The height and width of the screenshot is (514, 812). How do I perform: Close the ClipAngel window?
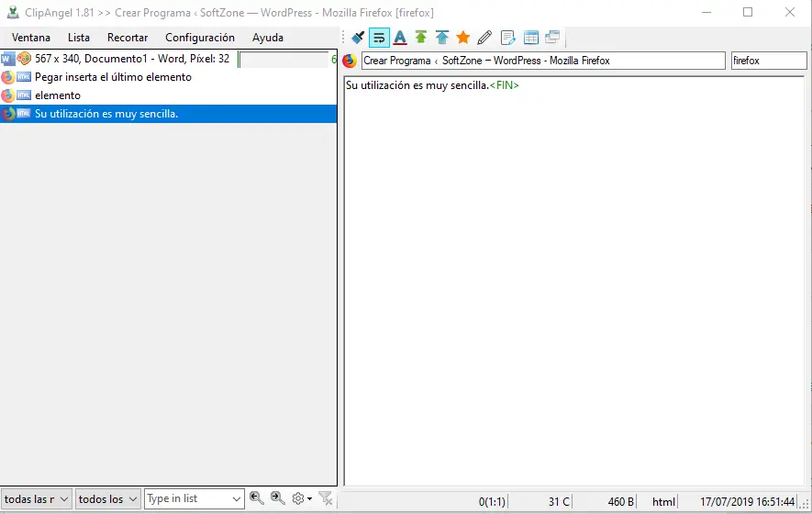tap(790, 12)
